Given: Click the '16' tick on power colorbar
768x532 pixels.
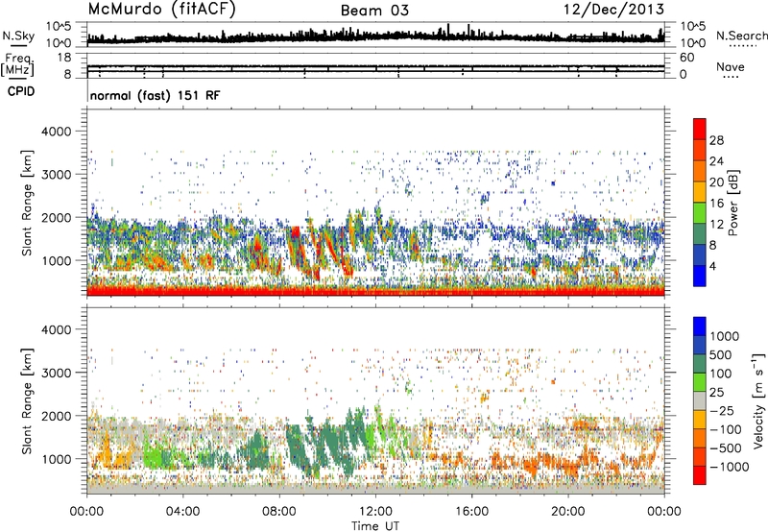Looking at the screenshot, I should (x=716, y=204).
